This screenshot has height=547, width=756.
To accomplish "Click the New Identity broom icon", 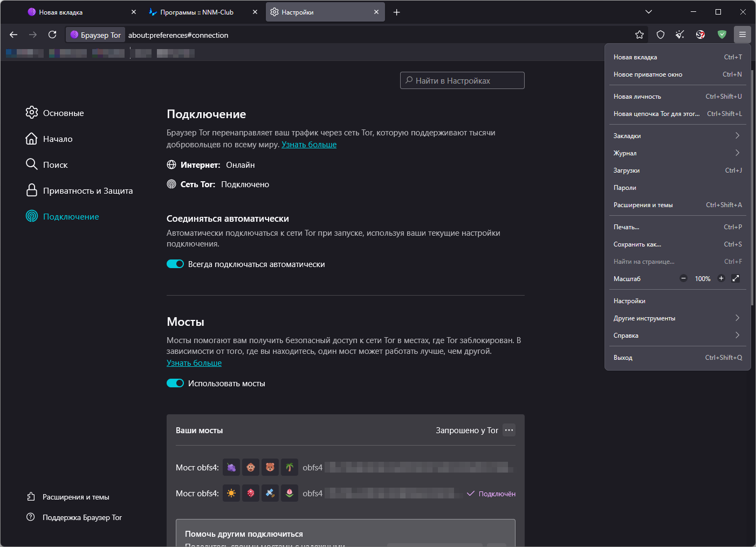I will 680,35.
